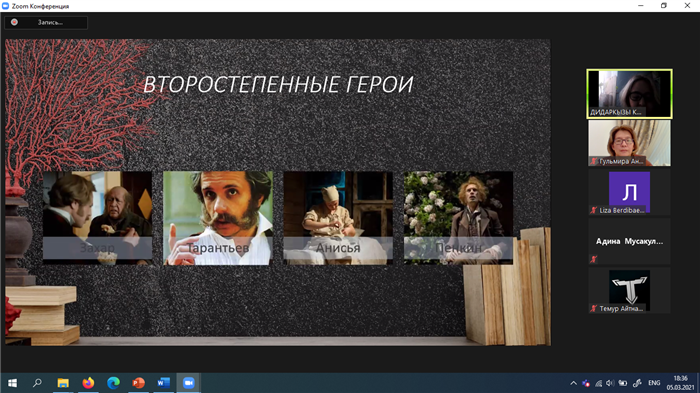Switch to Word in the taskbar

[x=163, y=383]
